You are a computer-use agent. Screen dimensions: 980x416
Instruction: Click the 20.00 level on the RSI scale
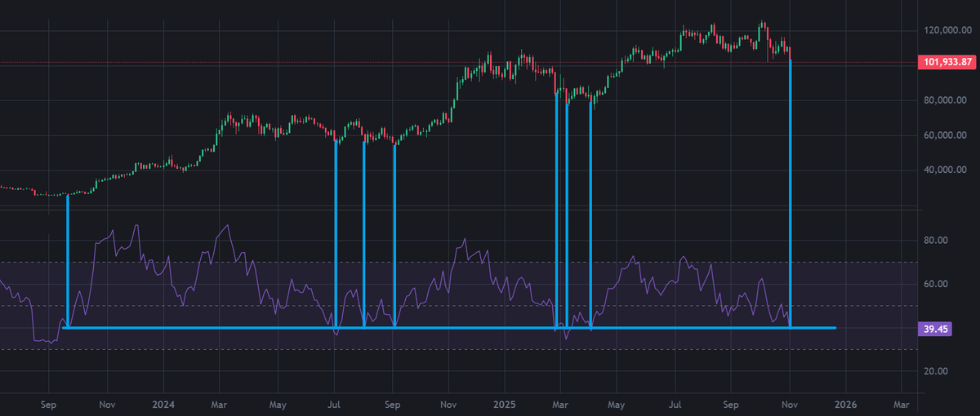936,371
